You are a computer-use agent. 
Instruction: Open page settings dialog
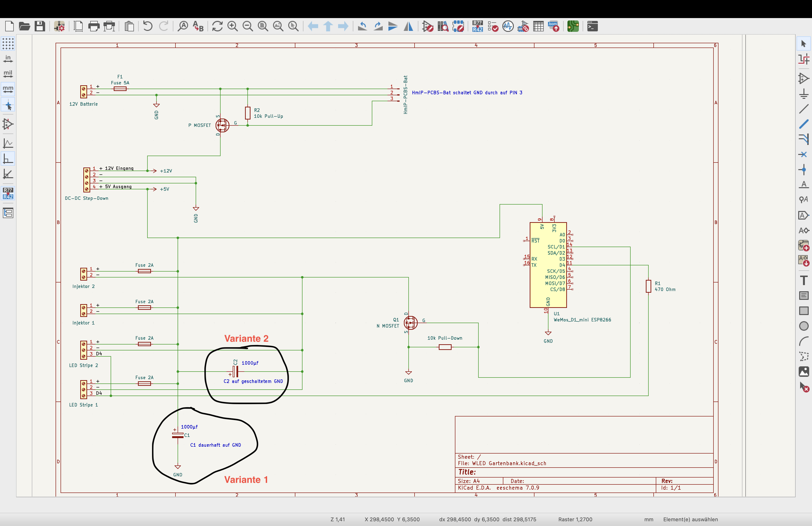point(79,26)
